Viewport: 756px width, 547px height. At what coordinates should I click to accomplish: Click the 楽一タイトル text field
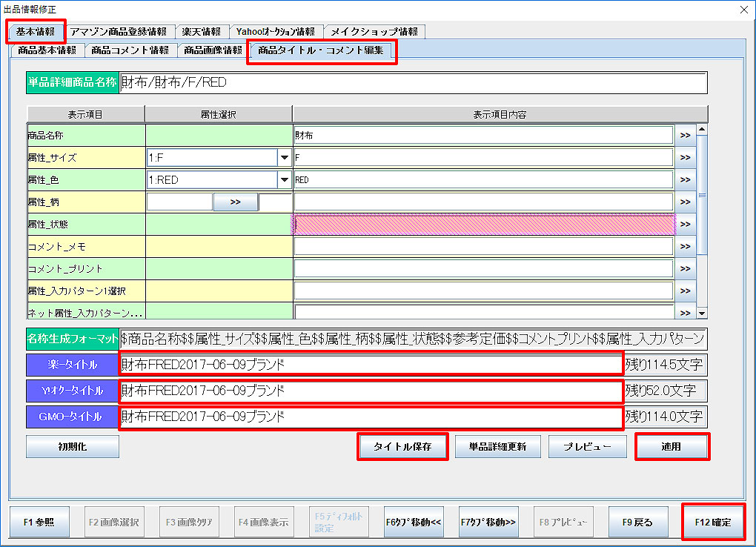tap(371, 365)
